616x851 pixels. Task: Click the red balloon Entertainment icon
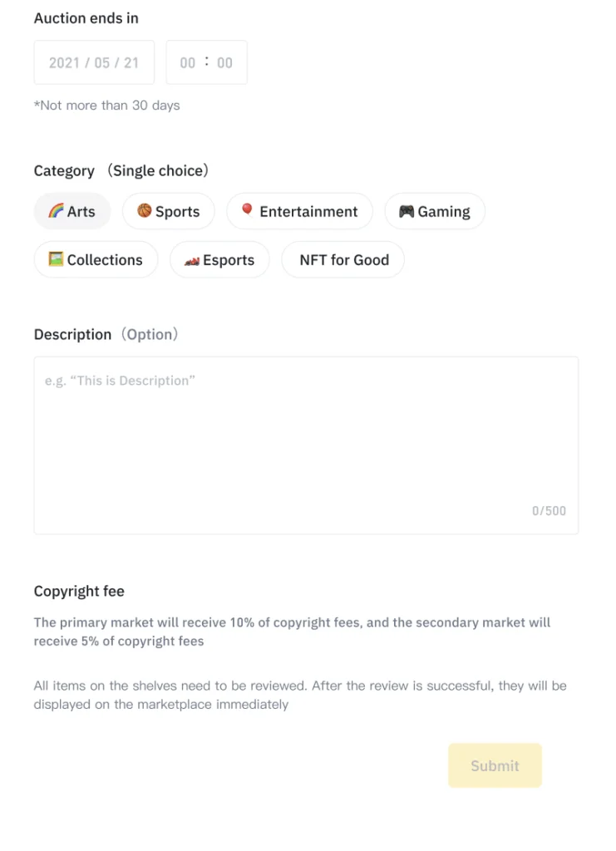[x=247, y=209]
